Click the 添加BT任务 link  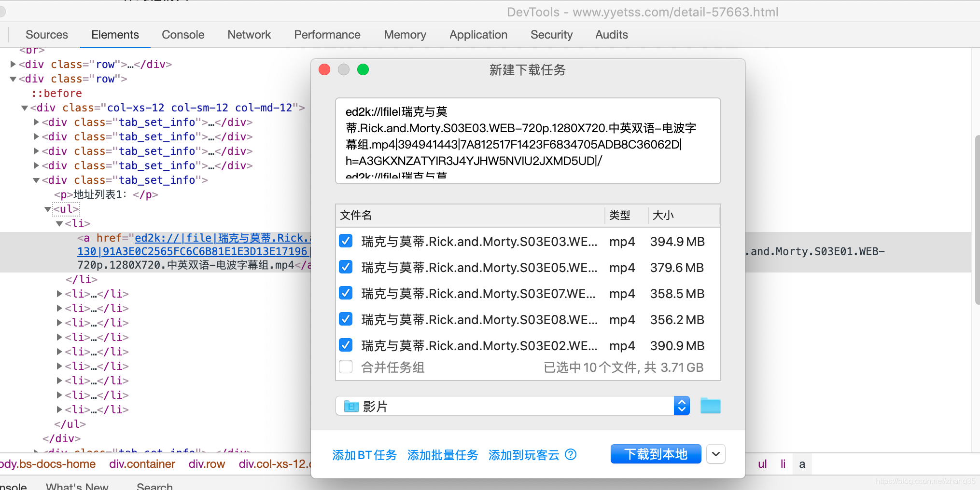coord(364,455)
